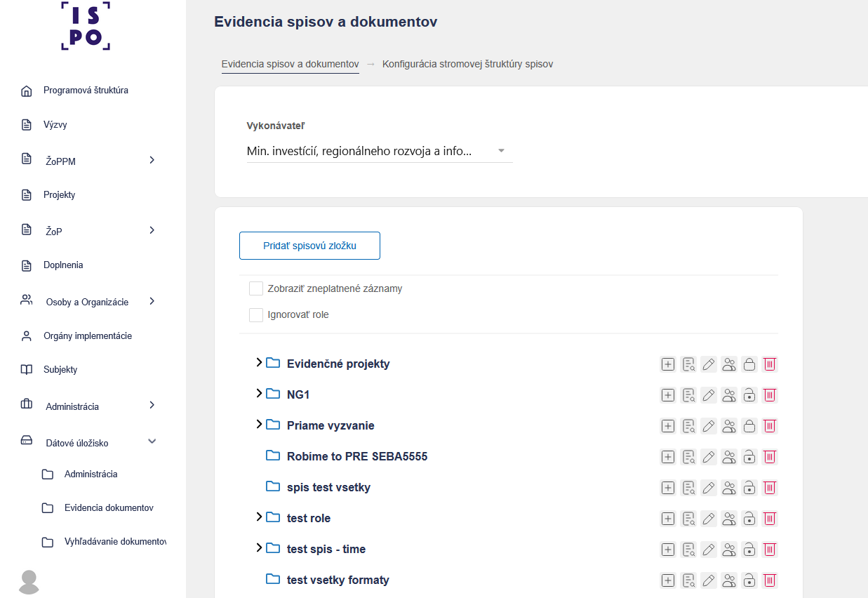Image resolution: width=868 pixels, height=598 pixels.
Task: Open the document search icon for NG1
Action: pos(688,395)
